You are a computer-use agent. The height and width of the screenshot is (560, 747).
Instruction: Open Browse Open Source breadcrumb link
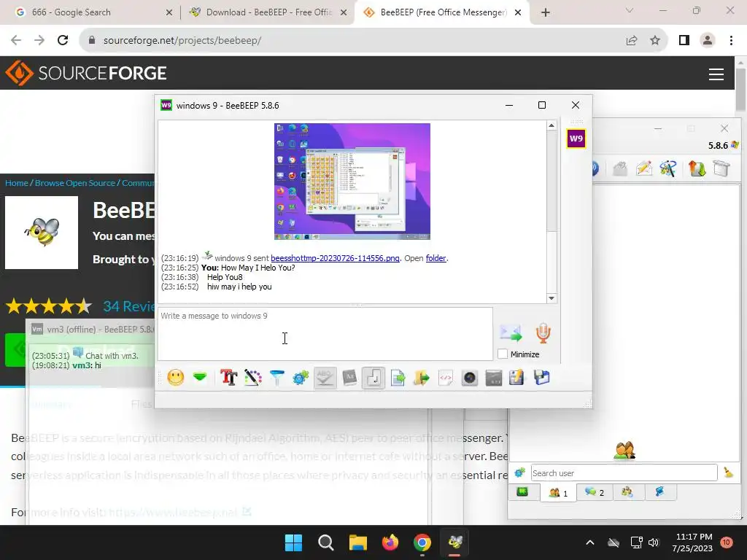point(75,183)
